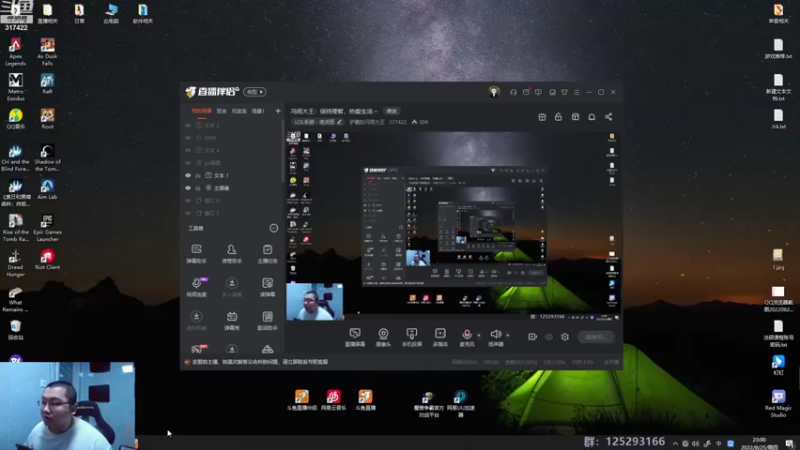The height and width of the screenshot is (450, 800).
Task: Open the 网易云音乐 desktop shortcut
Action: coord(334,399)
